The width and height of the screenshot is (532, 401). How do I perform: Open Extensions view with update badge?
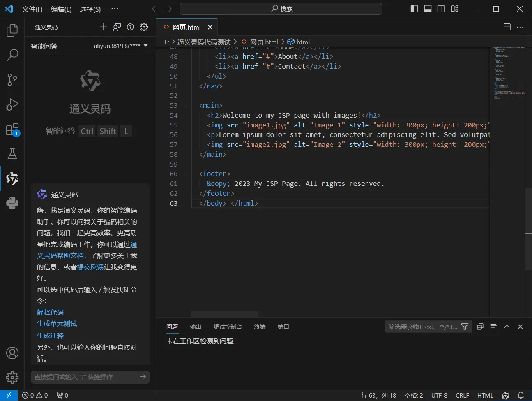[12, 129]
